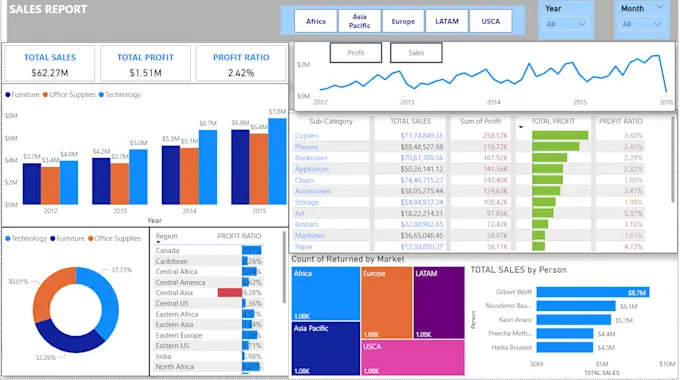Open the Month dropdown

click(641, 24)
